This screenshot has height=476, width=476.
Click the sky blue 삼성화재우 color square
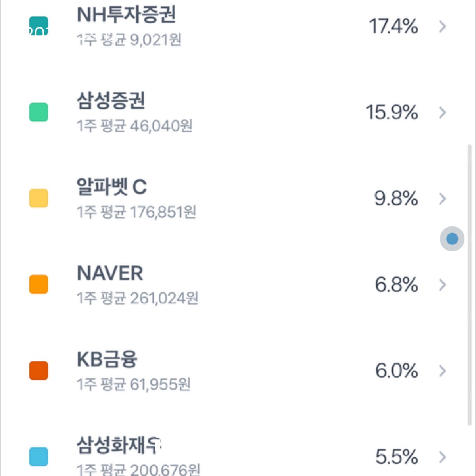(39, 457)
